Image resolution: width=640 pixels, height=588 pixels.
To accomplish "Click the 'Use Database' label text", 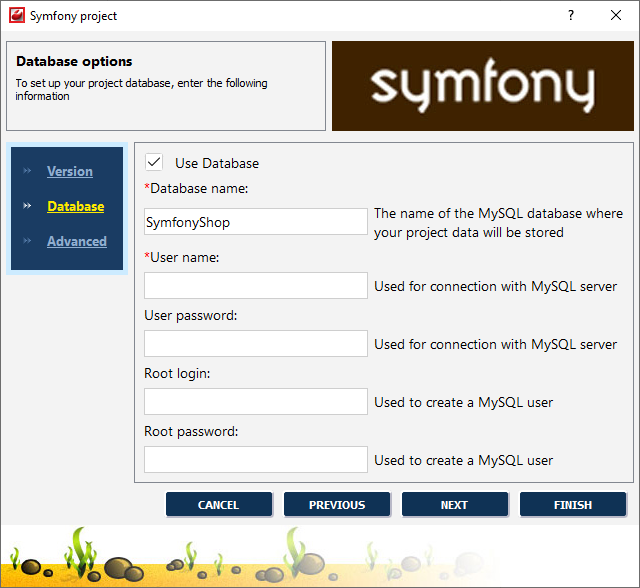I will [x=217, y=163].
